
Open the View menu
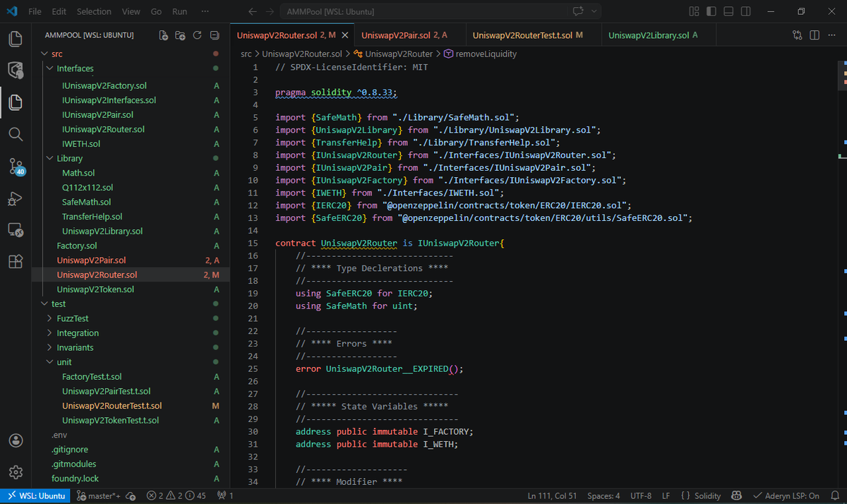131,12
